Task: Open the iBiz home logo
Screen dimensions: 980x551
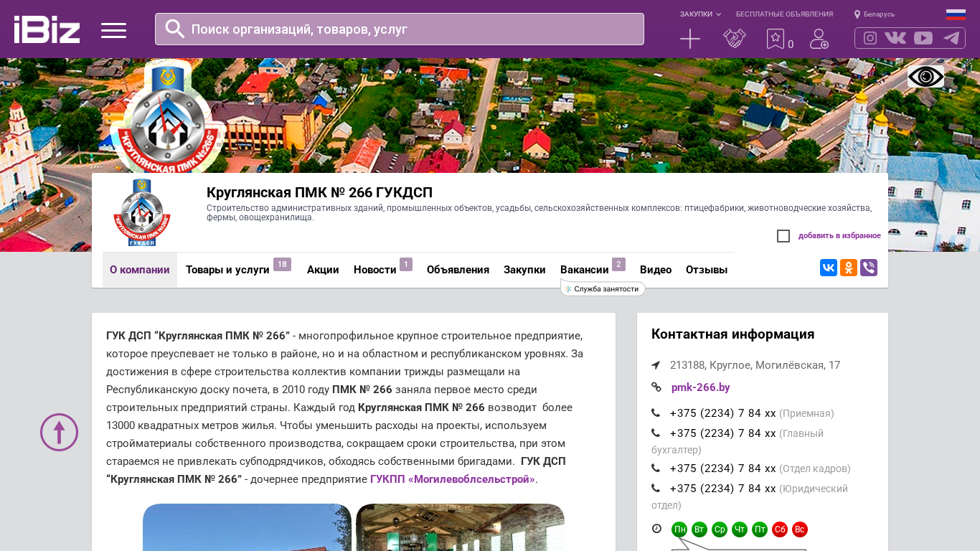Action: coord(47,29)
